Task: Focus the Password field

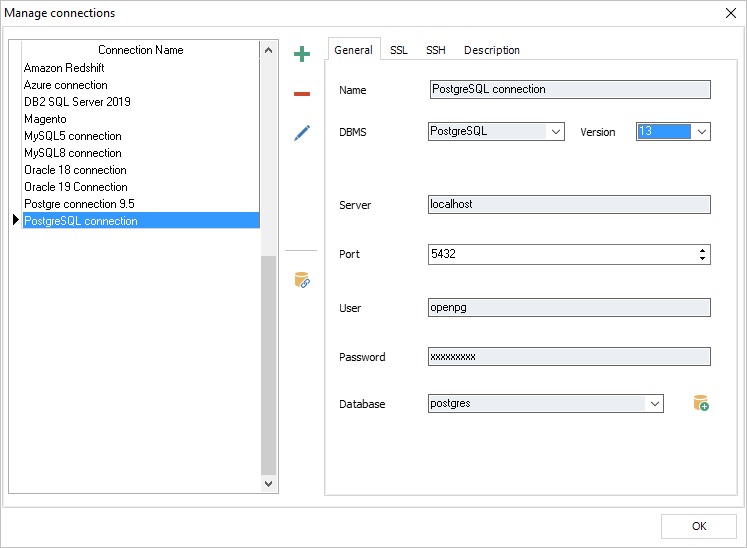Action: 569,356
